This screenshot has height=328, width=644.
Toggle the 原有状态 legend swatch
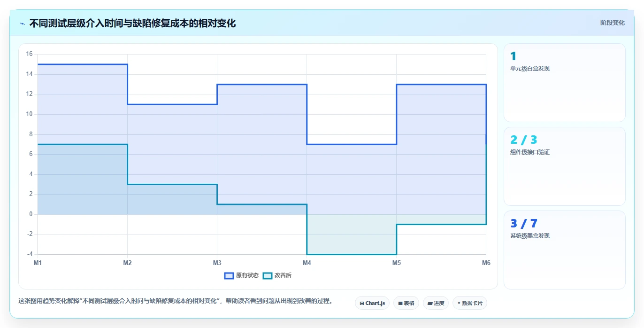[x=229, y=275]
